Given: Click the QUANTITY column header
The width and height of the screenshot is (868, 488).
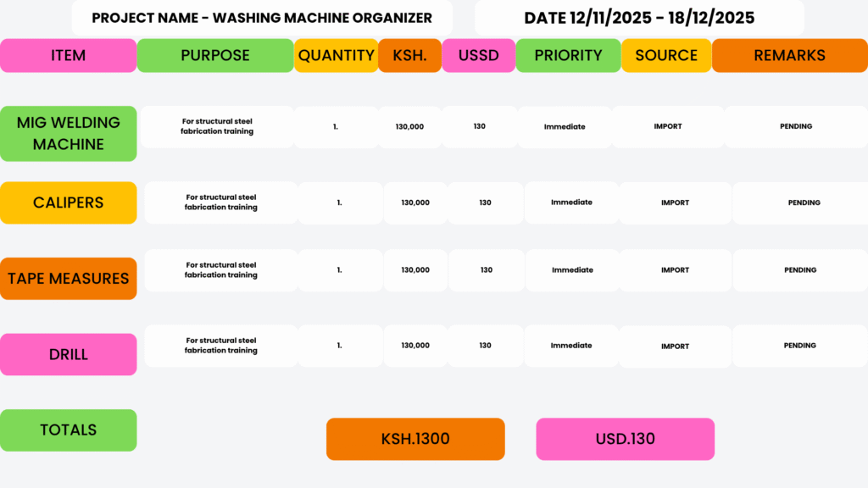Looking at the screenshot, I should pyautogui.click(x=336, y=55).
